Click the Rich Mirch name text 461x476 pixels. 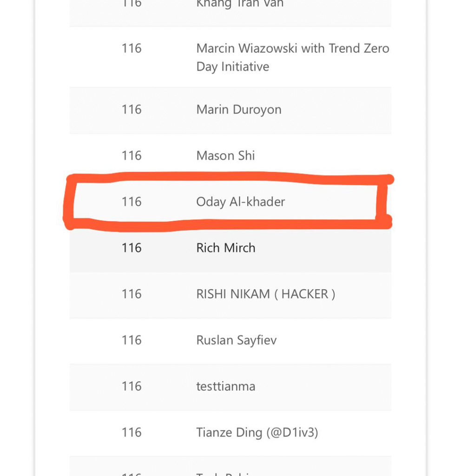point(226,248)
